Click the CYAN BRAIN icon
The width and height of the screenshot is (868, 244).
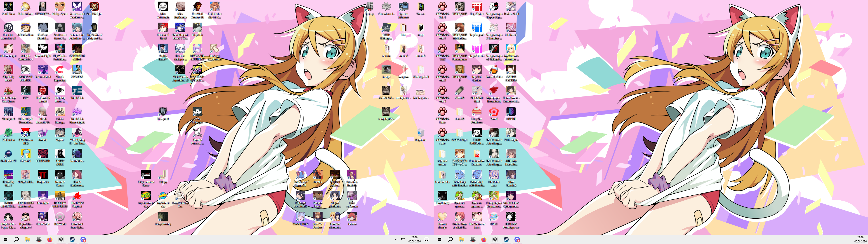[301, 219]
